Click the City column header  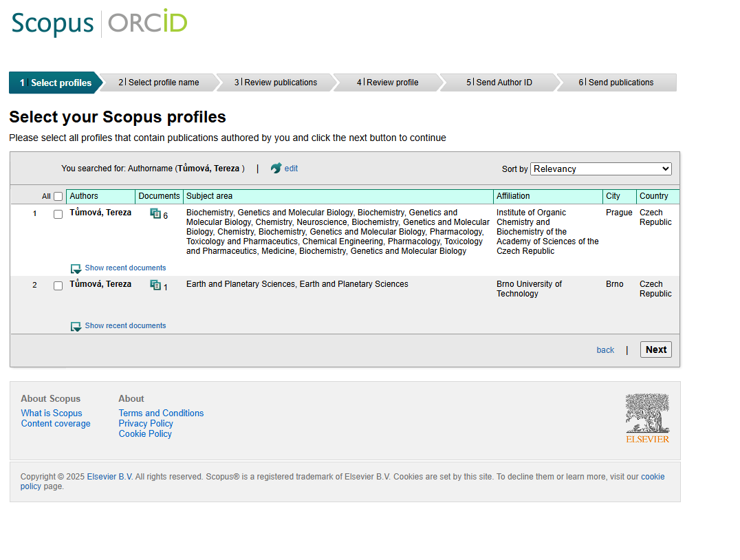point(620,197)
